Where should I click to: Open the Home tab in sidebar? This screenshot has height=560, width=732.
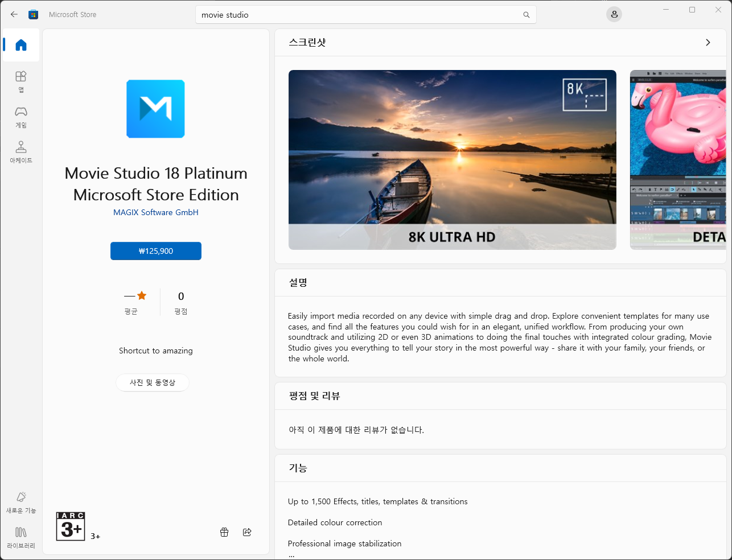click(21, 45)
